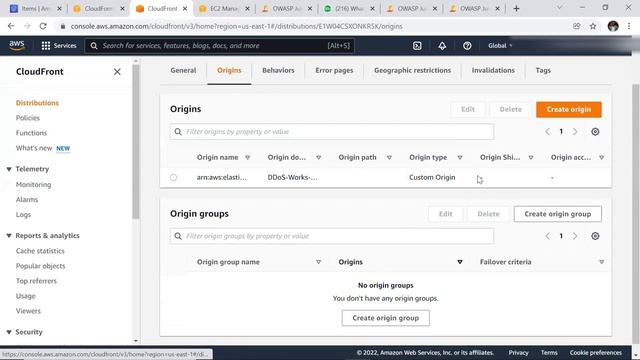Open the Chrome profile avatar
This screenshot has width=640, height=360.
(613, 26)
